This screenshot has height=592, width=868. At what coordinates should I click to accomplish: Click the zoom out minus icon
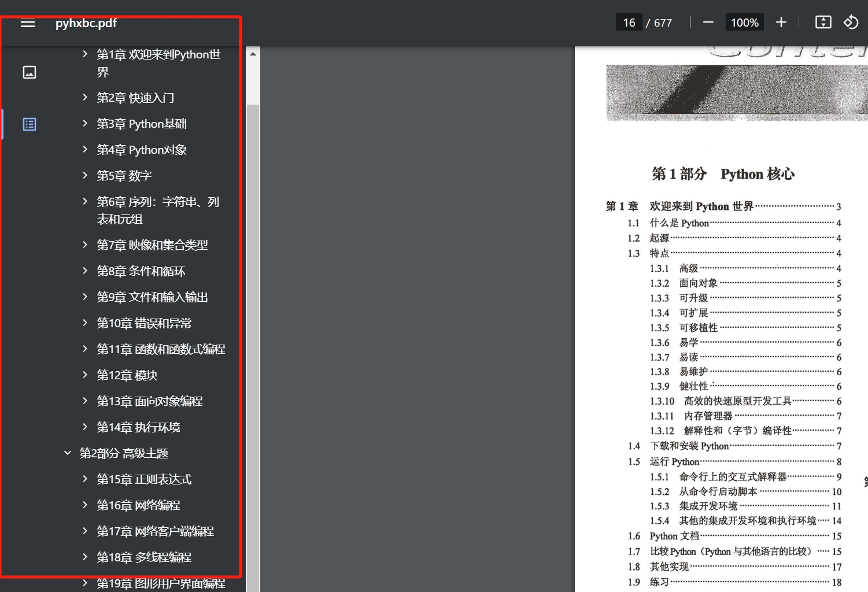pyautogui.click(x=708, y=23)
